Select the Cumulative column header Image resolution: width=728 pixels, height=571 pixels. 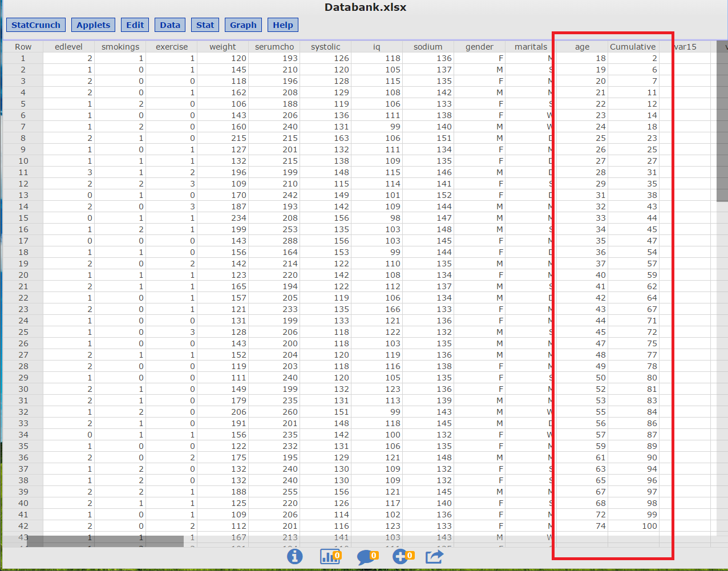(633, 47)
